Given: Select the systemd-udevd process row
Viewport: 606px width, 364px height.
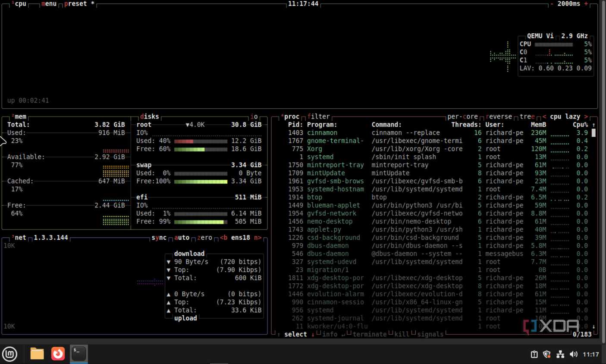Looking at the screenshot, I should pyautogui.click(x=438, y=262).
